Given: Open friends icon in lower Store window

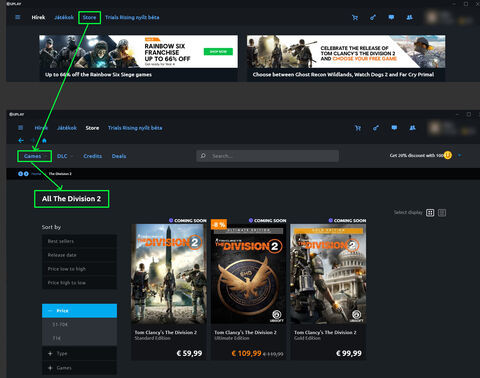Looking at the screenshot, I should point(413,128).
